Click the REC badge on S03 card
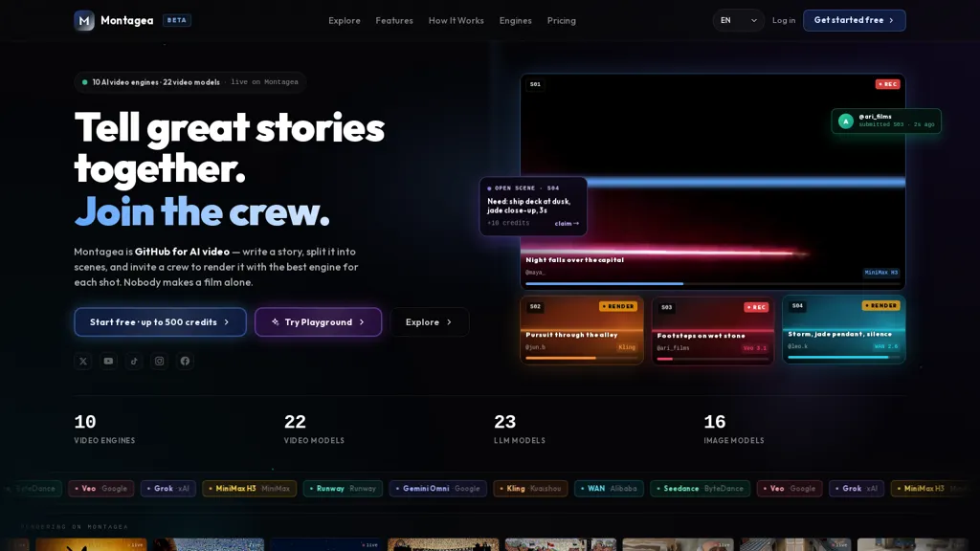This screenshot has height=551, width=980. (756, 307)
